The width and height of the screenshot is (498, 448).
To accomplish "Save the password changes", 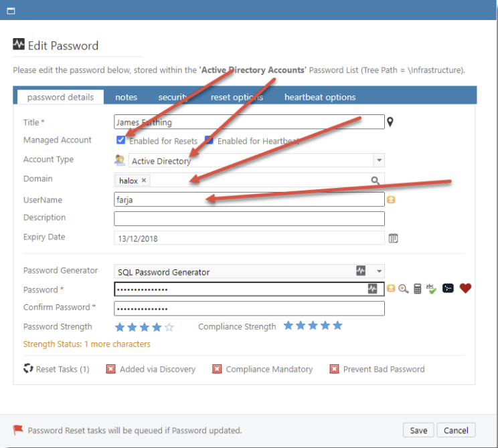I will tap(418, 430).
